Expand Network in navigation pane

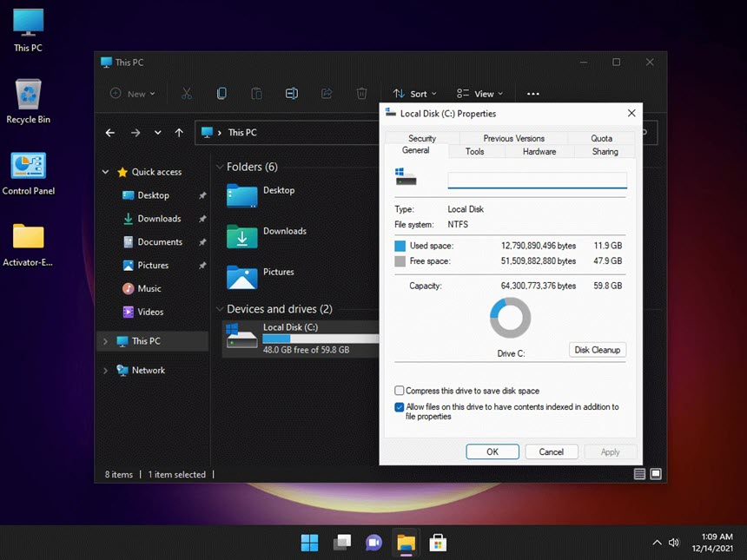pyautogui.click(x=105, y=371)
